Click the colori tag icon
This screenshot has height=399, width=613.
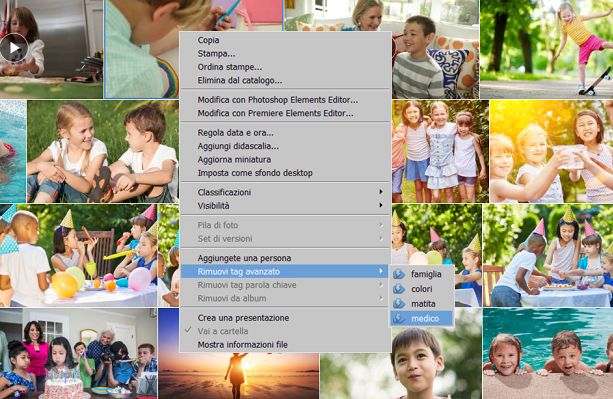tap(398, 289)
